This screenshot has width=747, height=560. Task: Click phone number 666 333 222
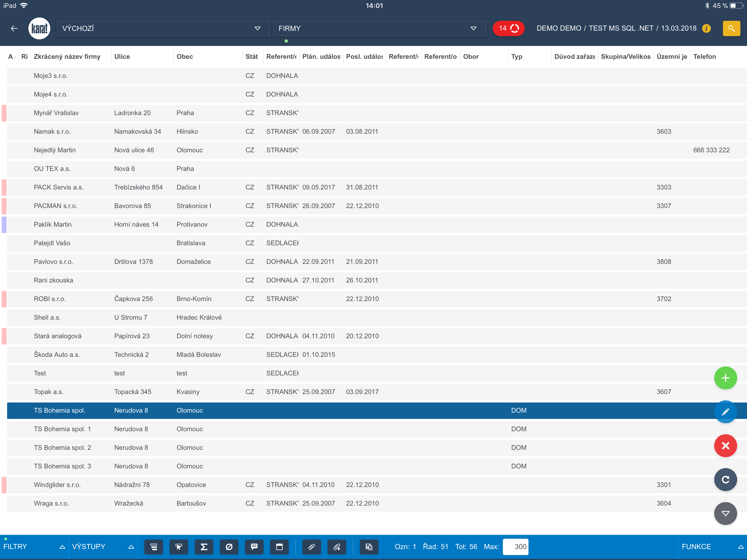711,150
